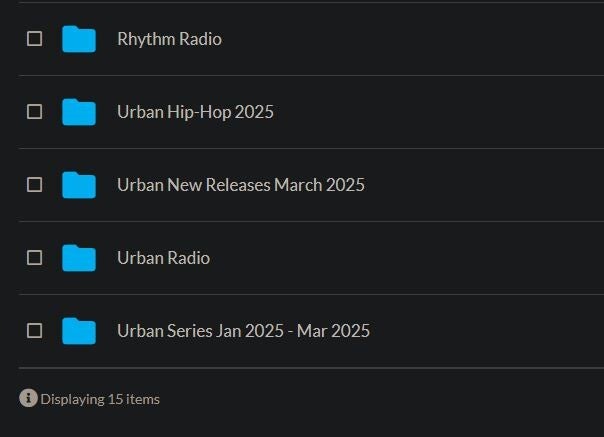This screenshot has height=437, width=604.
Task: Select the Urban Hip-Hop 2025 checkbox
Action: click(x=34, y=112)
